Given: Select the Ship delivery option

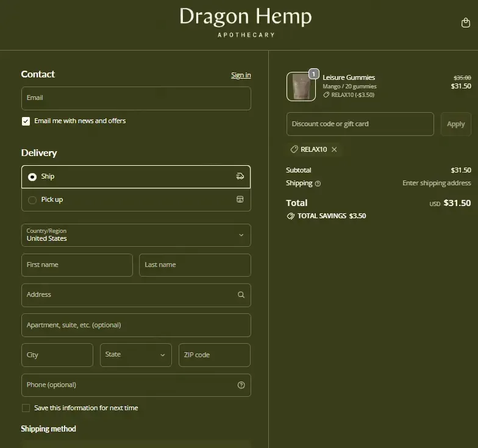Looking at the screenshot, I should 32,177.
